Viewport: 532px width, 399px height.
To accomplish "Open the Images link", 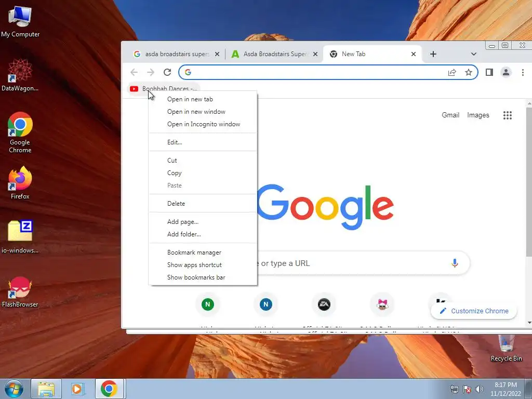I will point(478,115).
